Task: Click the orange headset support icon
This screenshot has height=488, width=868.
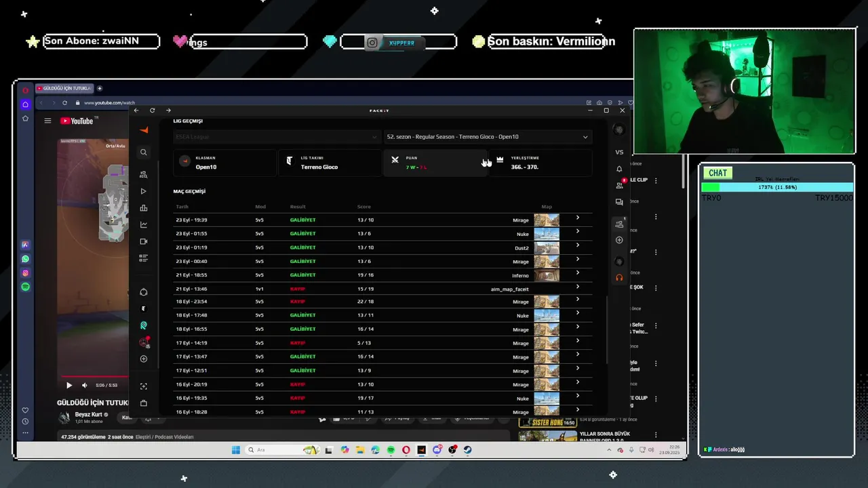Action: click(619, 277)
